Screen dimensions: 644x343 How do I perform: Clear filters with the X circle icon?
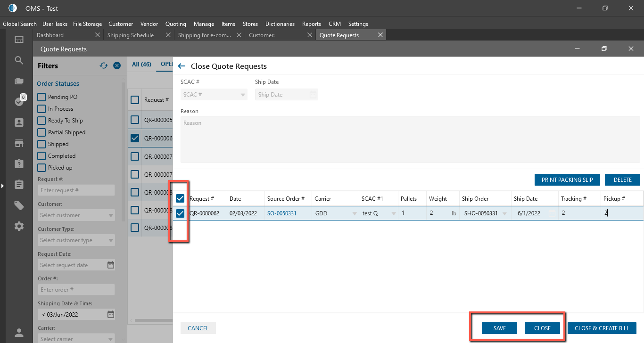click(x=117, y=66)
